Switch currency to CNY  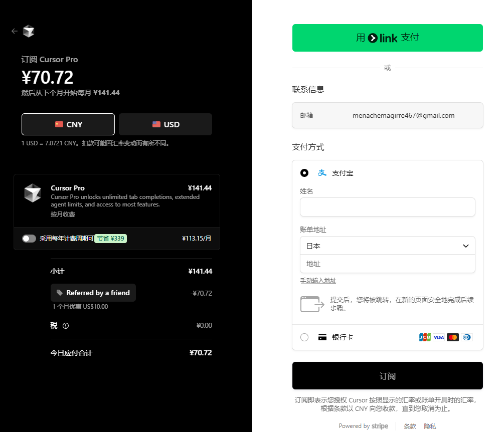tap(68, 124)
